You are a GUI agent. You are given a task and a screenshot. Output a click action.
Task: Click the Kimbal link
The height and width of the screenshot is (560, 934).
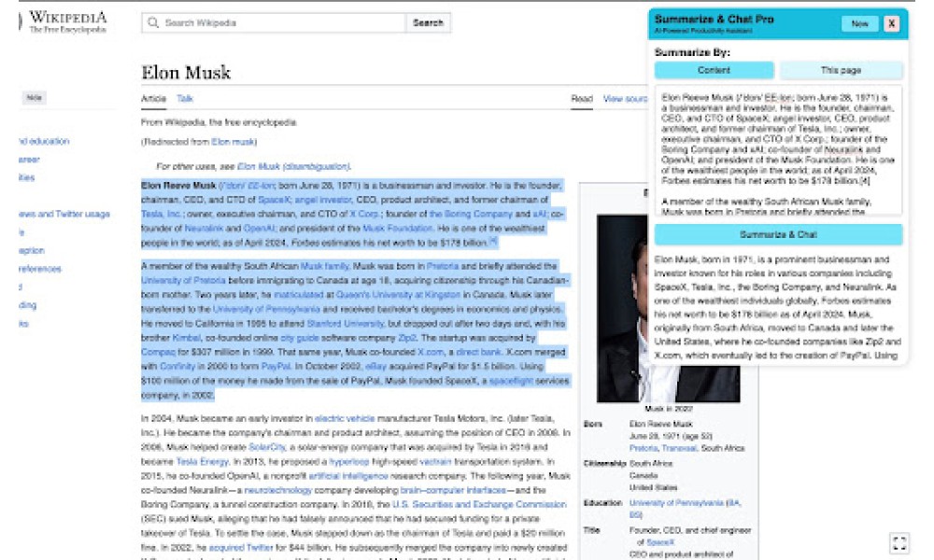(187, 338)
